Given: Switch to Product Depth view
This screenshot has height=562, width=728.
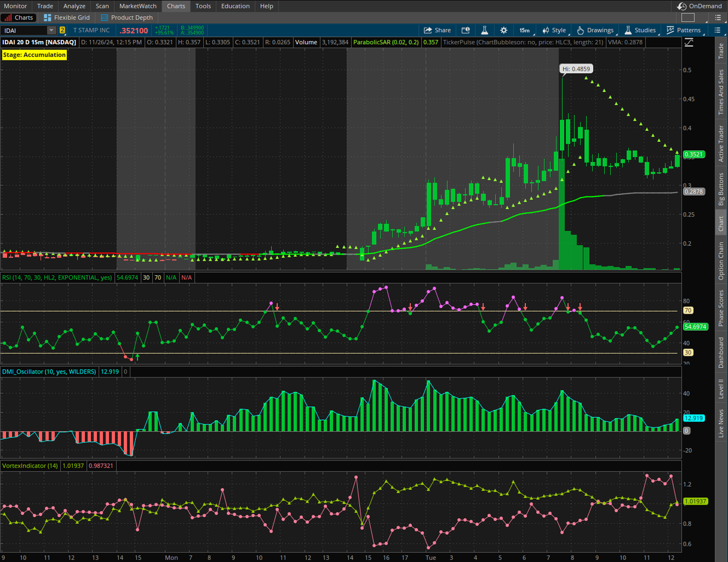Looking at the screenshot, I should (127, 18).
